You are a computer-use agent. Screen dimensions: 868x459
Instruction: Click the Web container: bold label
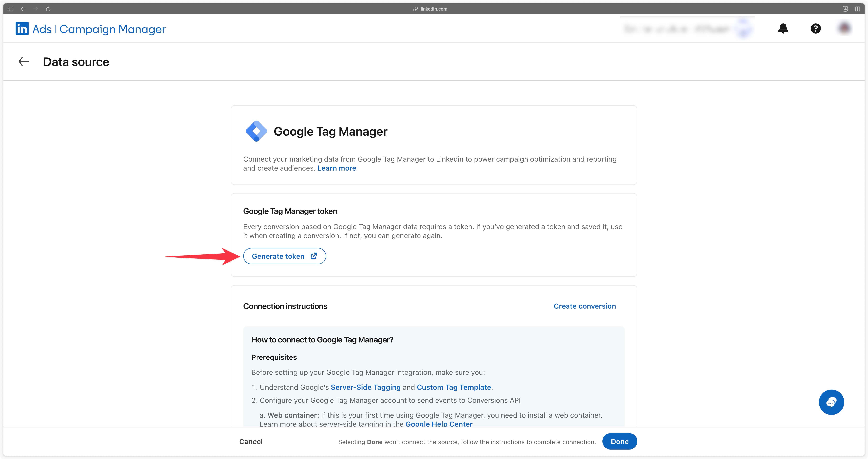tap(293, 415)
